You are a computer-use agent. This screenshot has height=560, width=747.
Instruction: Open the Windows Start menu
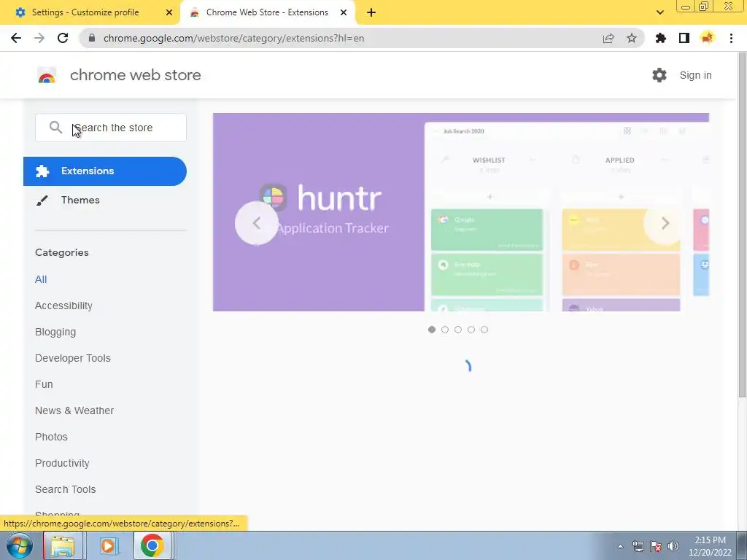pyautogui.click(x=19, y=545)
